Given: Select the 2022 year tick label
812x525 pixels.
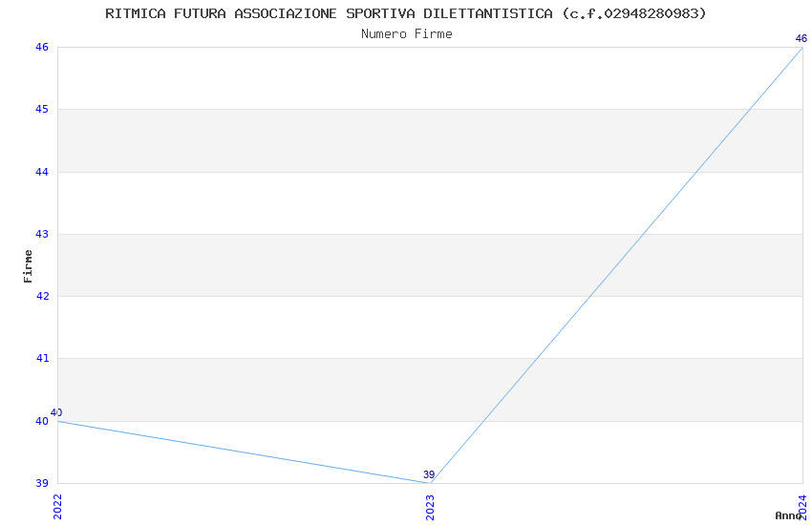Looking at the screenshot, I should coord(57,506).
